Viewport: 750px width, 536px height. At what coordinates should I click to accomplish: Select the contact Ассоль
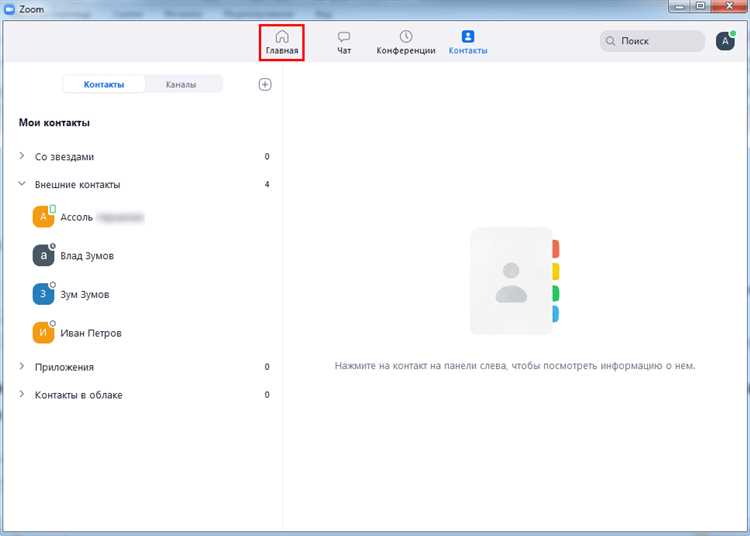coord(143,217)
